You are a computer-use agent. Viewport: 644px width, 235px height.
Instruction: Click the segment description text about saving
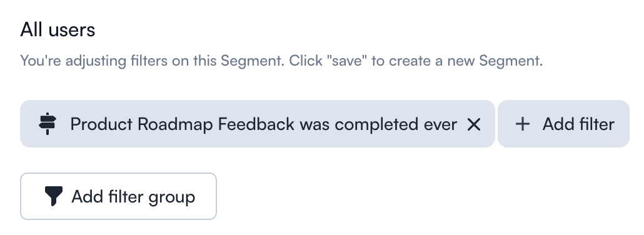click(281, 61)
